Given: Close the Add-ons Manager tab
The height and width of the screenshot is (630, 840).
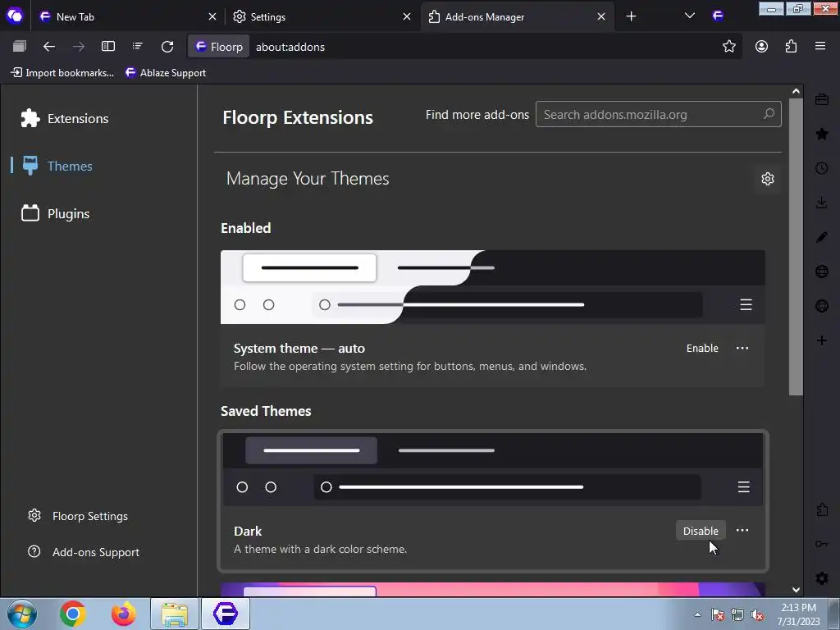Looking at the screenshot, I should [601, 16].
